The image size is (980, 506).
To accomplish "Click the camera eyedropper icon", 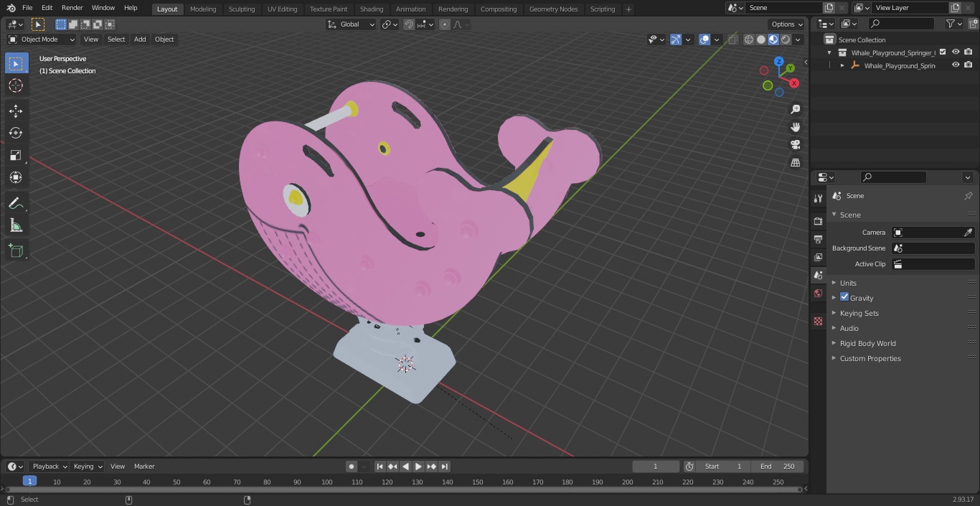I will 968,233.
